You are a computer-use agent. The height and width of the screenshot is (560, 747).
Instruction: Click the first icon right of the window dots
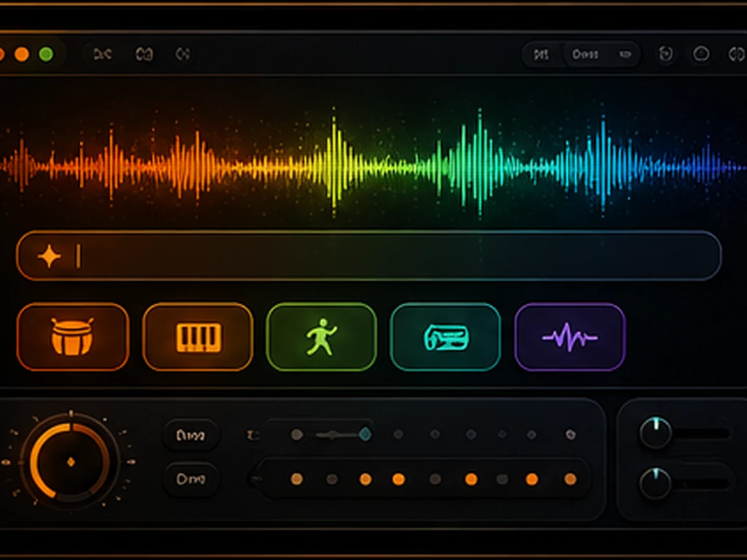(102, 55)
